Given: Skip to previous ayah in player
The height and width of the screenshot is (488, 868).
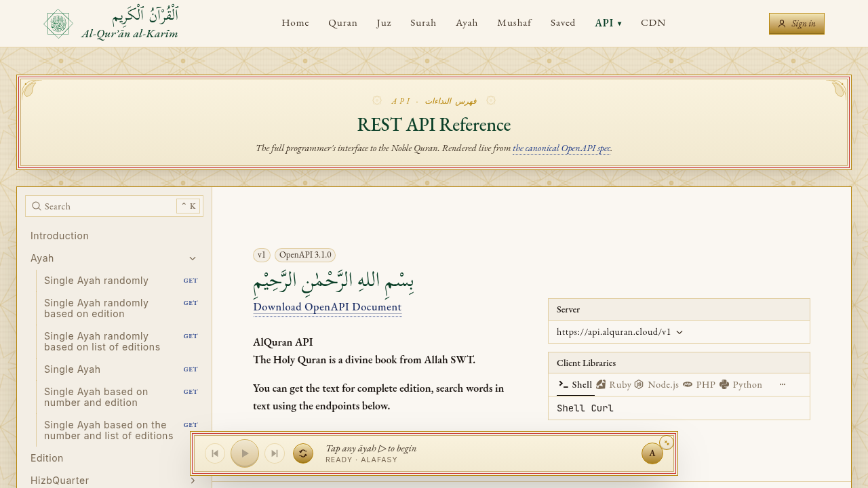Looking at the screenshot, I should pyautogui.click(x=215, y=453).
